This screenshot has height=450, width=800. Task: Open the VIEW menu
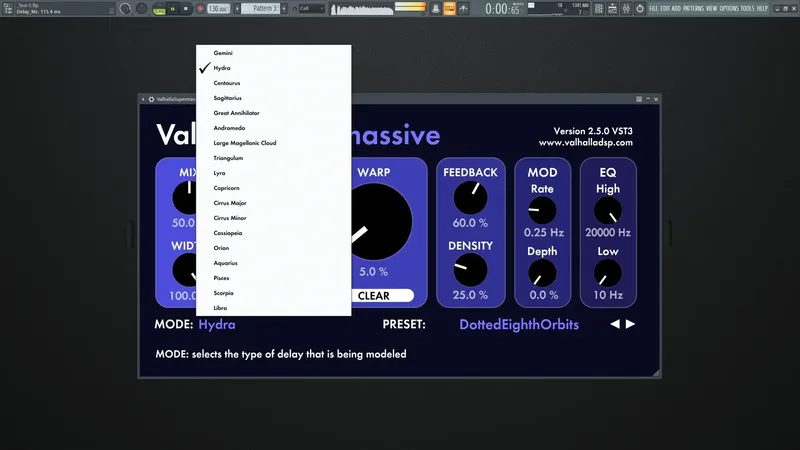pyautogui.click(x=711, y=9)
